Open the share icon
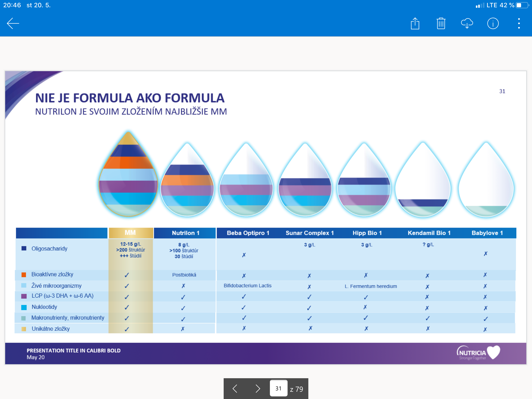Image resolution: width=532 pixels, height=399 pixels. (415, 24)
